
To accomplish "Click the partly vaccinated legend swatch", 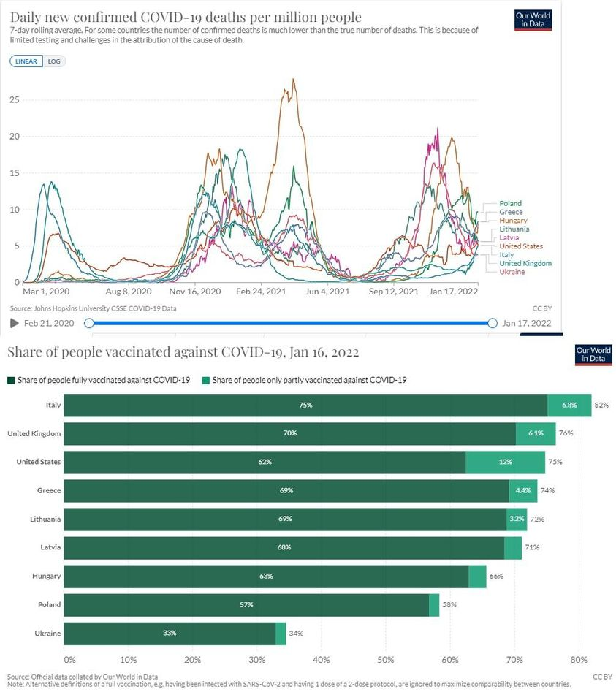I will (206, 381).
